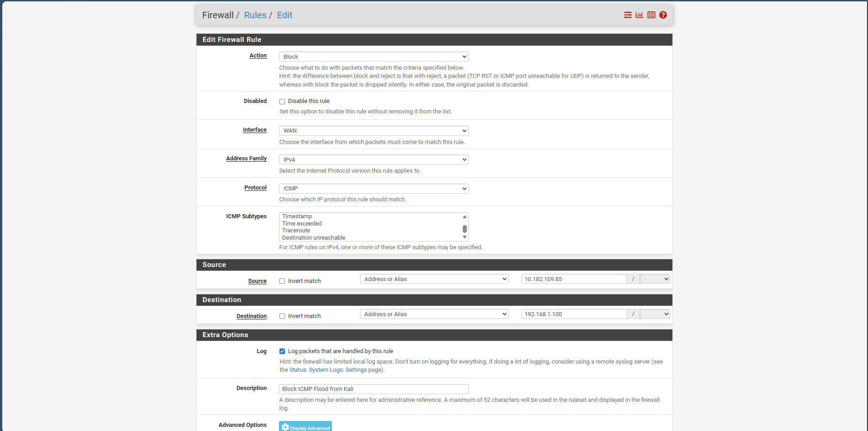Open the related status bar-chart icon
868x431 pixels.
[640, 15]
